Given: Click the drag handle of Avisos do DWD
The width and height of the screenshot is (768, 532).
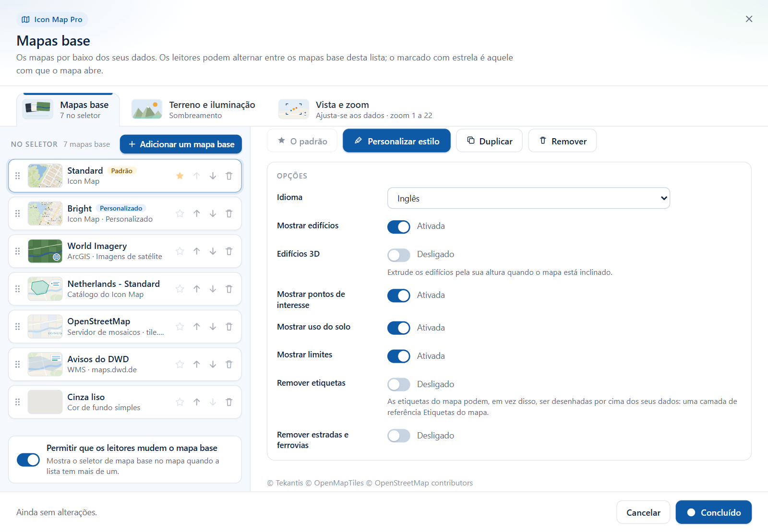Looking at the screenshot, I should point(18,364).
